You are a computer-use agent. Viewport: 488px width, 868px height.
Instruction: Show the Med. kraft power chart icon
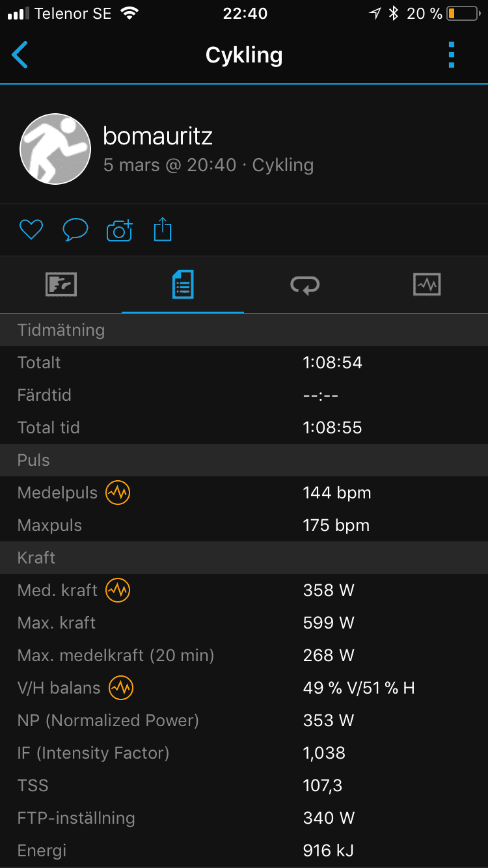tap(118, 590)
